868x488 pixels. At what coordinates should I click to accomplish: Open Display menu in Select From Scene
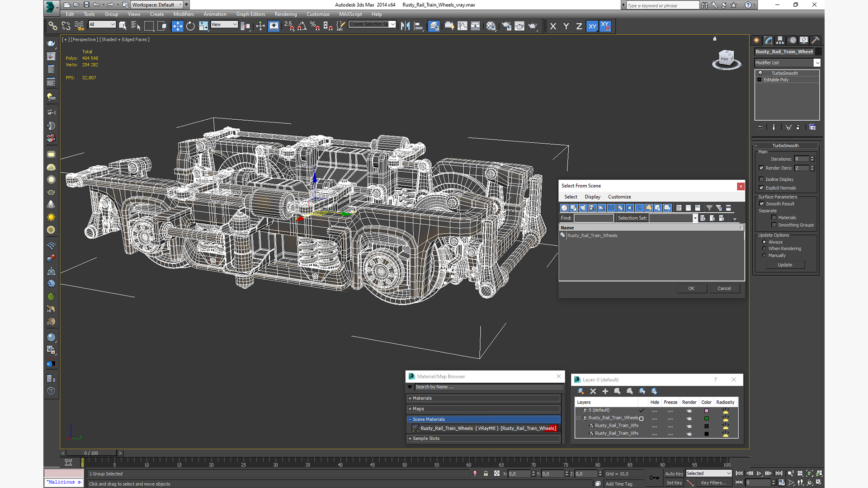(x=592, y=197)
